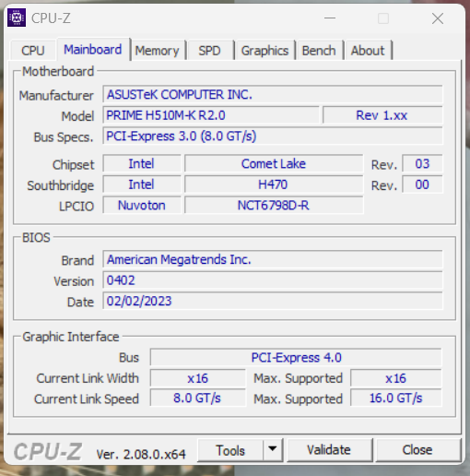Click the NCT6798D-R value
This screenshot has width=470, height=476.
[x=274, y=205]
